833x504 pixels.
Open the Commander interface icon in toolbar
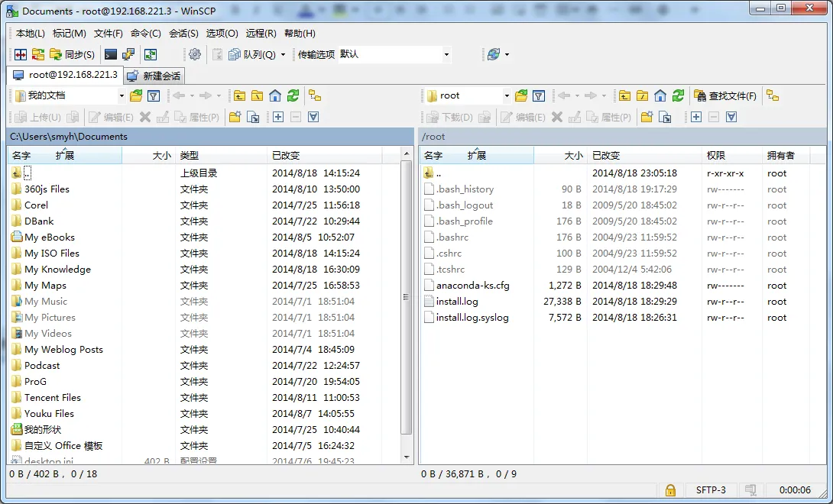[x=20, y=54]
